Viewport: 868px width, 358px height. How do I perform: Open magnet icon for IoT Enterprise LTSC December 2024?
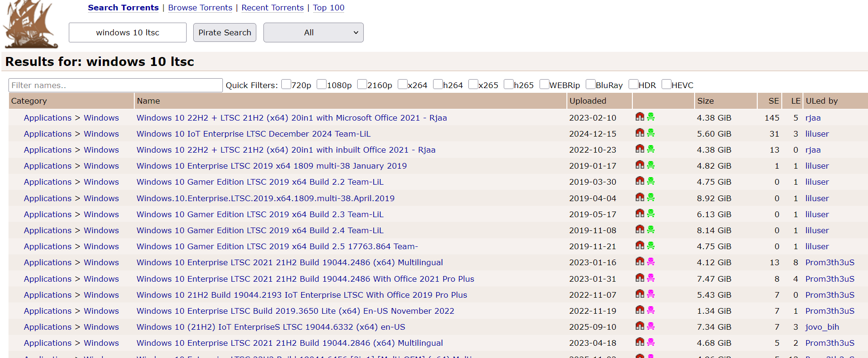(639, 133)
